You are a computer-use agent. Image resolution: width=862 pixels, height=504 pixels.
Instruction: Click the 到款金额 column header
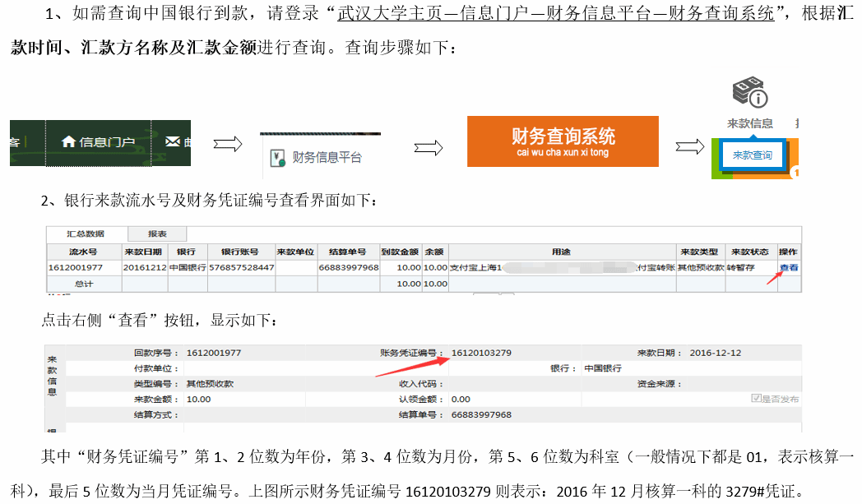(x=400, y=251)
